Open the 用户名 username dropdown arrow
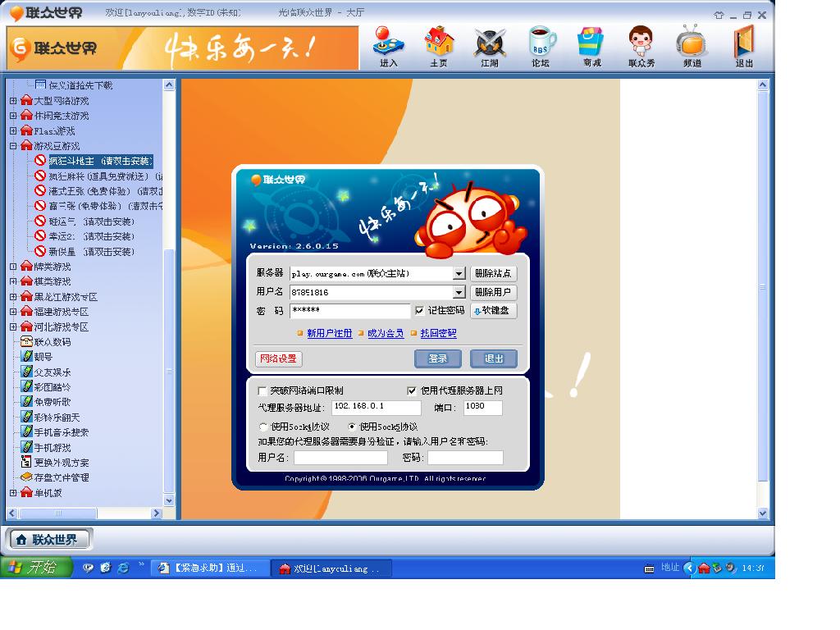840x630 pixels. (459, 293)
